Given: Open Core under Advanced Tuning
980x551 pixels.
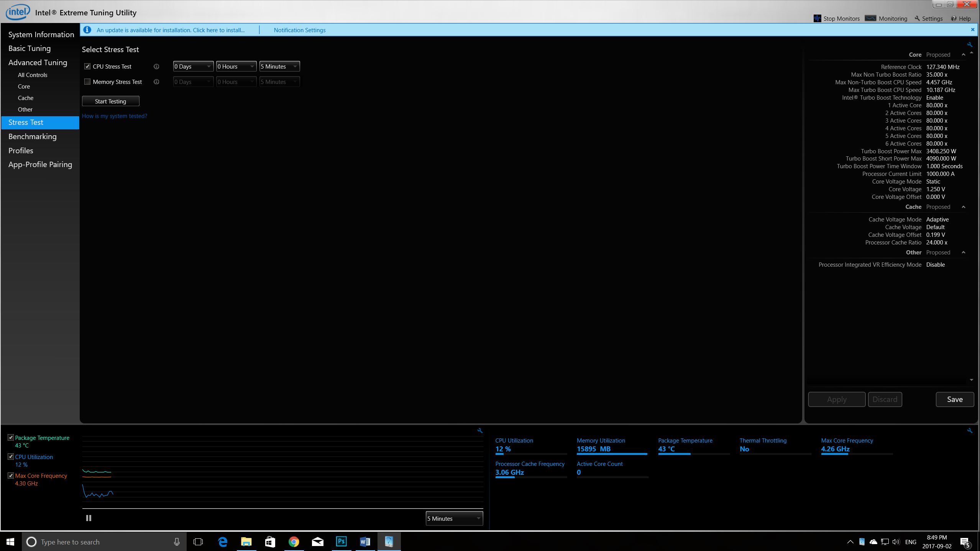Looking at the screenshot, I should tap(24, 87).
